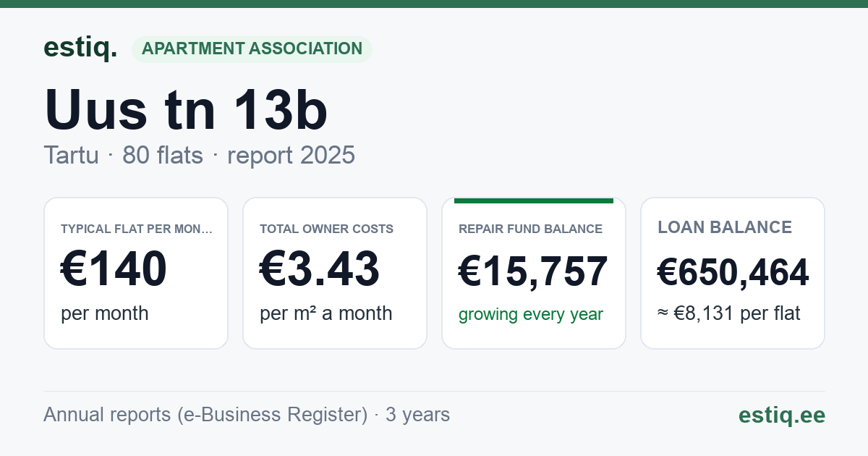Open the estiq.ee link
The height and width of the screenshot is (456, 868).
pos(782,415)
